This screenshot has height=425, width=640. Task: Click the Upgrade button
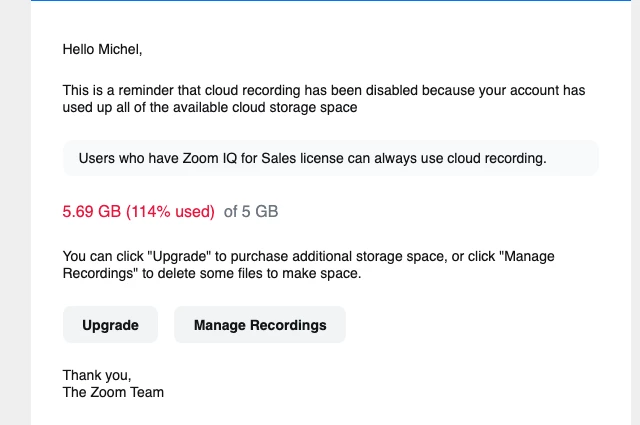(110, 325)
